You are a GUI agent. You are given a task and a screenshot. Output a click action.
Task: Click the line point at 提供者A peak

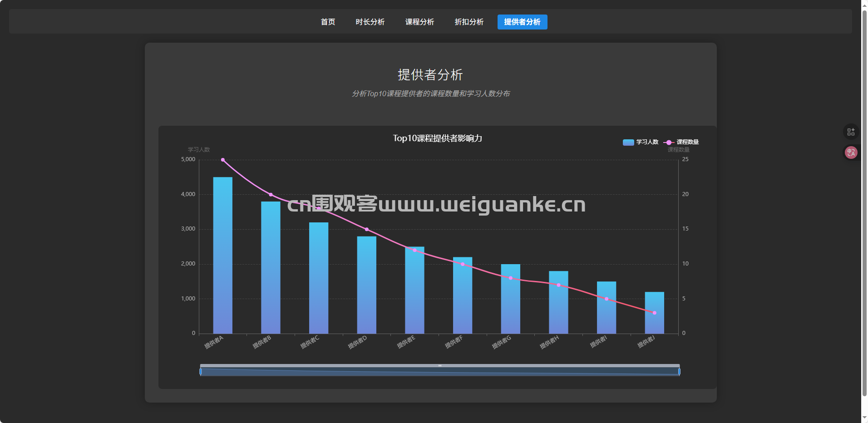[223, 160]
